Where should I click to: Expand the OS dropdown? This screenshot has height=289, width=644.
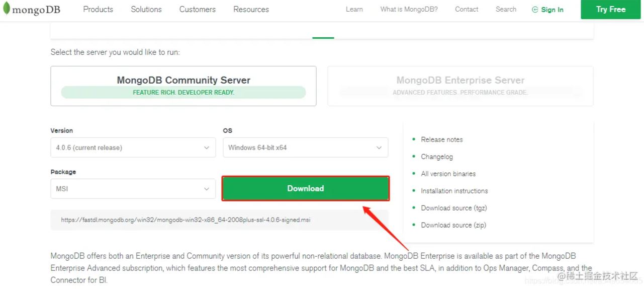point(306,148)
